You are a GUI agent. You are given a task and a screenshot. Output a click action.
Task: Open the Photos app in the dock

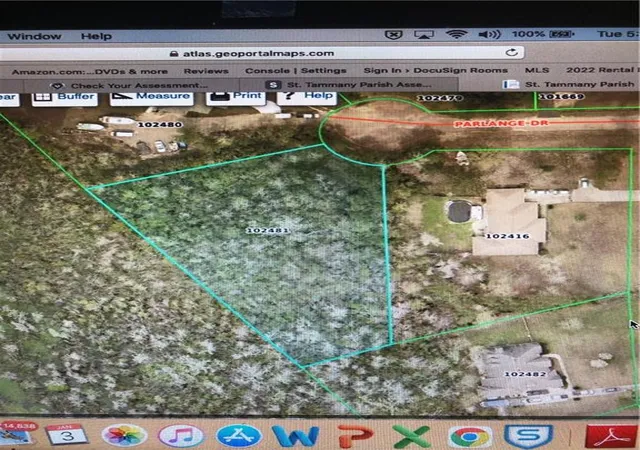[x=124, y=435]
